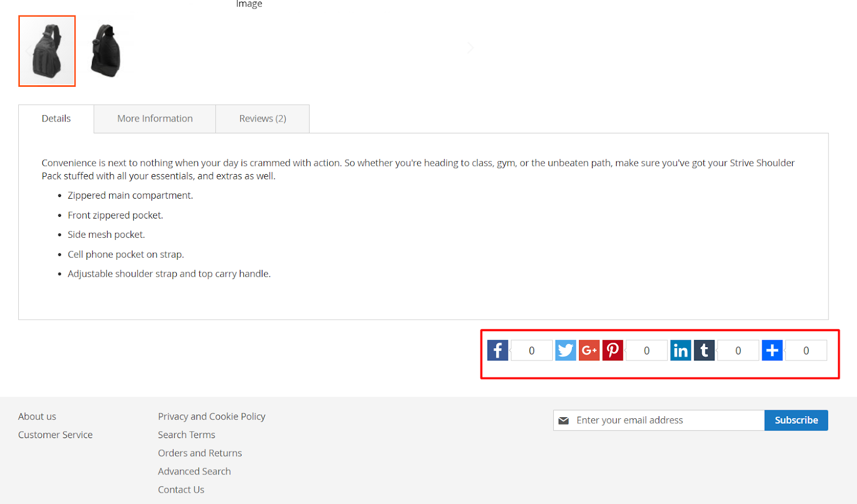Select first backpack thumbnail
Viewport: 857px width, 504px height.
[47, 51]
